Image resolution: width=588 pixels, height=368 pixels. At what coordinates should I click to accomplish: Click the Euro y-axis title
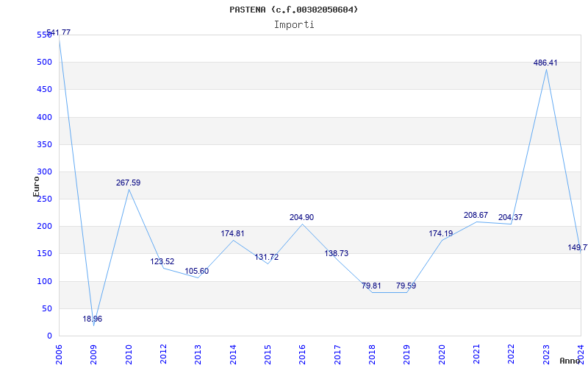(x=36, y=186)
